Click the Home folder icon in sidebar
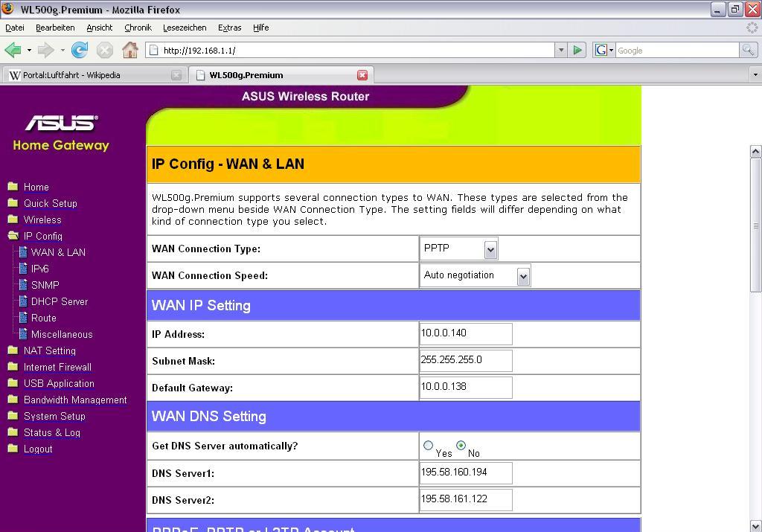The width and height of the screenshot is (762, 532). coord(13,187)
